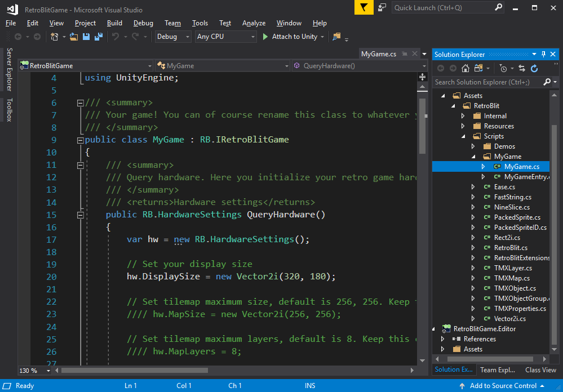Collapse the MyGame class code block

pos(80,140)
